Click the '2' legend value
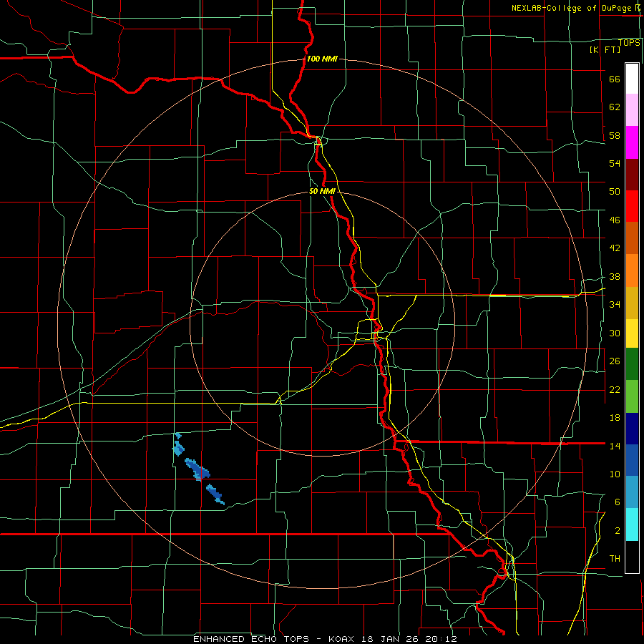Image resolution: width=644 pixels, height=644 pixels. (618, 531)
